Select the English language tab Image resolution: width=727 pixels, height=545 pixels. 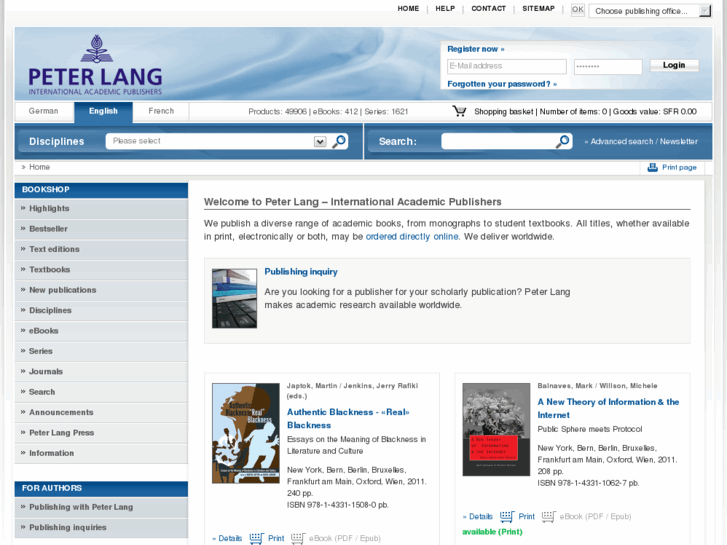(103, 112)
